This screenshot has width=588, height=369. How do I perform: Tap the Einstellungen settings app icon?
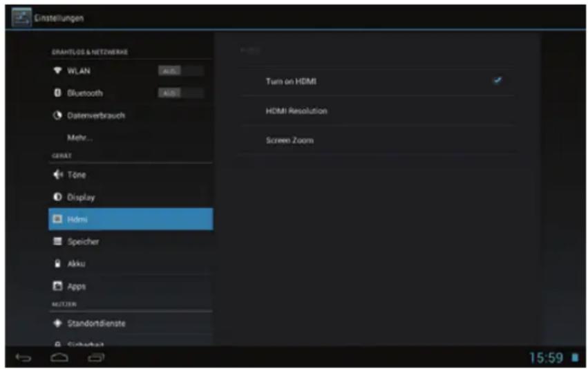coord(21,17)
